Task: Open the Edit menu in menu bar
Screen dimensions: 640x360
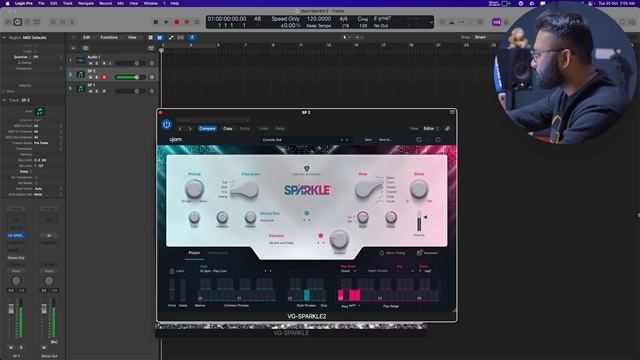Action: (x=53, y=3)
